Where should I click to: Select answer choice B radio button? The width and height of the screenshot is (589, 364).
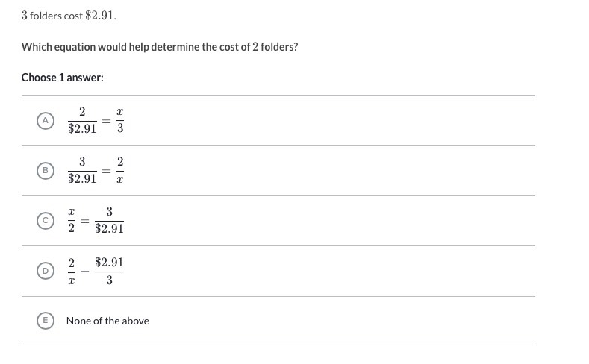pos(46,170)
